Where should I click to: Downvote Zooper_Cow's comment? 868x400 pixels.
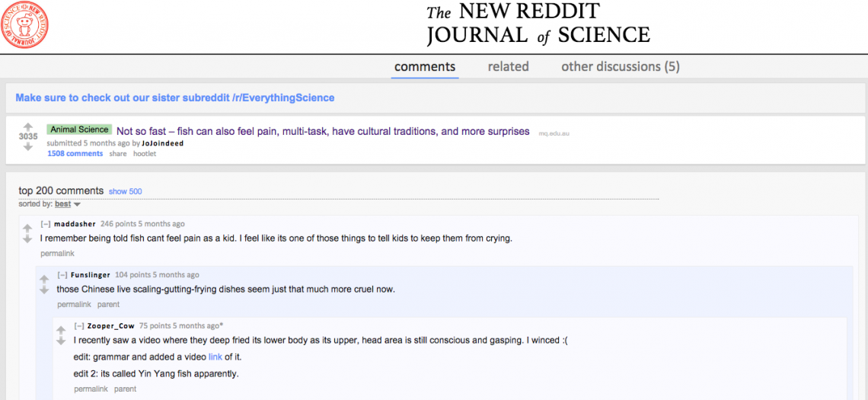[61, 341]
